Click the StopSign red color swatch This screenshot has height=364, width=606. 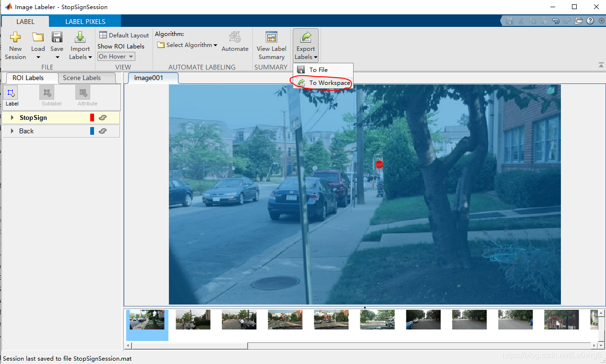click(92, 117)
